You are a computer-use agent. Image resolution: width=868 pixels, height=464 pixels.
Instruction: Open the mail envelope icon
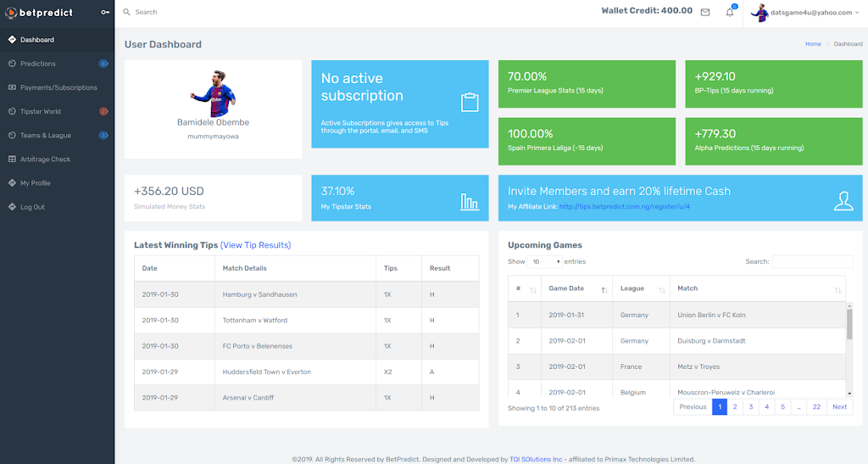point(704,12)
